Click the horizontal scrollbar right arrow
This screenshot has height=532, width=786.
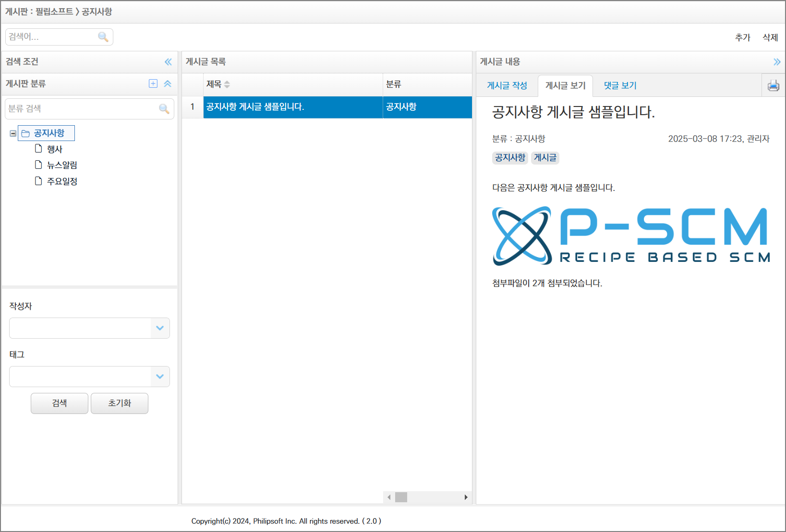coord(466,497)
